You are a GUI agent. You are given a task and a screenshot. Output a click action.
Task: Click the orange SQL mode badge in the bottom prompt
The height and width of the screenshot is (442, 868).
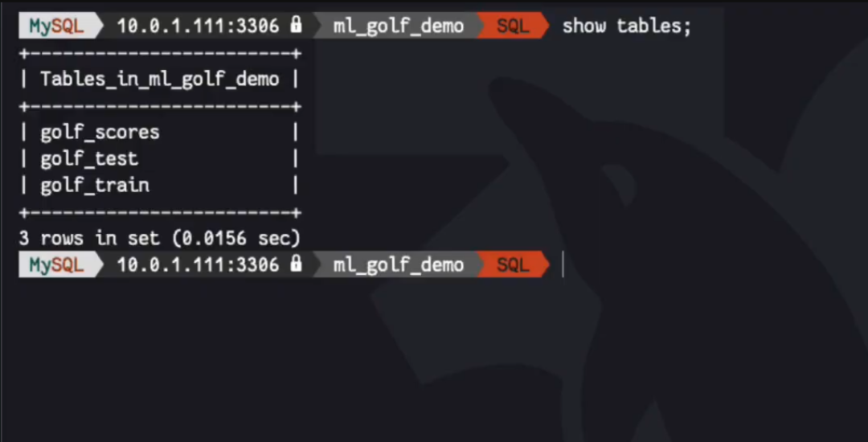pos(513,264)
